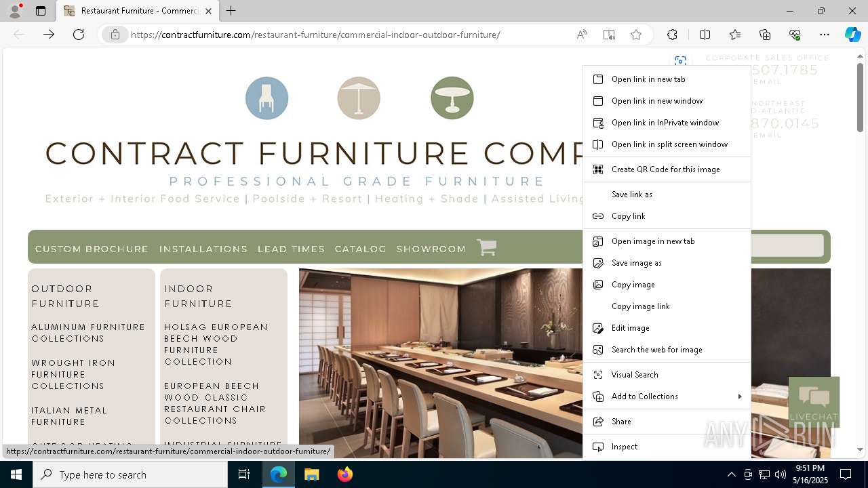View site information padlock icon

click(115, 35)
